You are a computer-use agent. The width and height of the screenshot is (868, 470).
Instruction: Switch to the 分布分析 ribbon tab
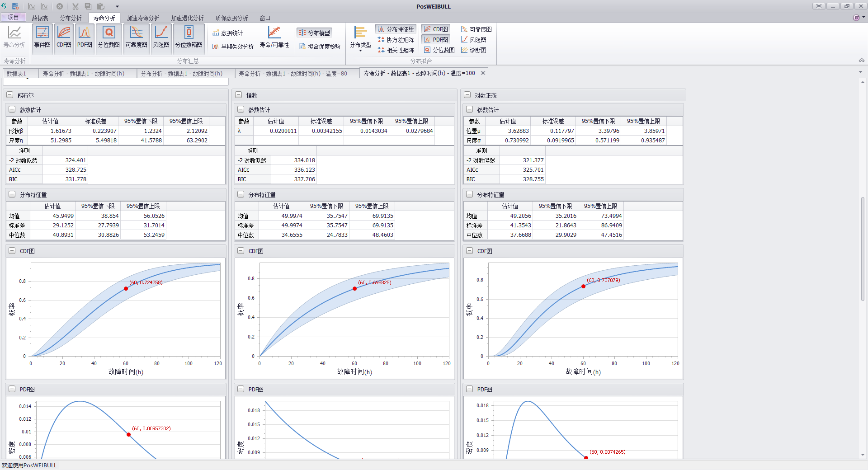click(x=71, y=18)
